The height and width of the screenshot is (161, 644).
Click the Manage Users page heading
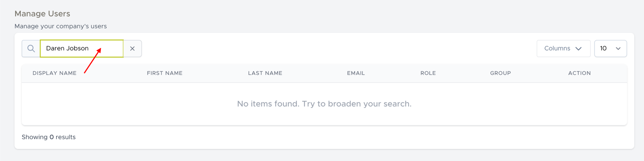pos(42,14)
